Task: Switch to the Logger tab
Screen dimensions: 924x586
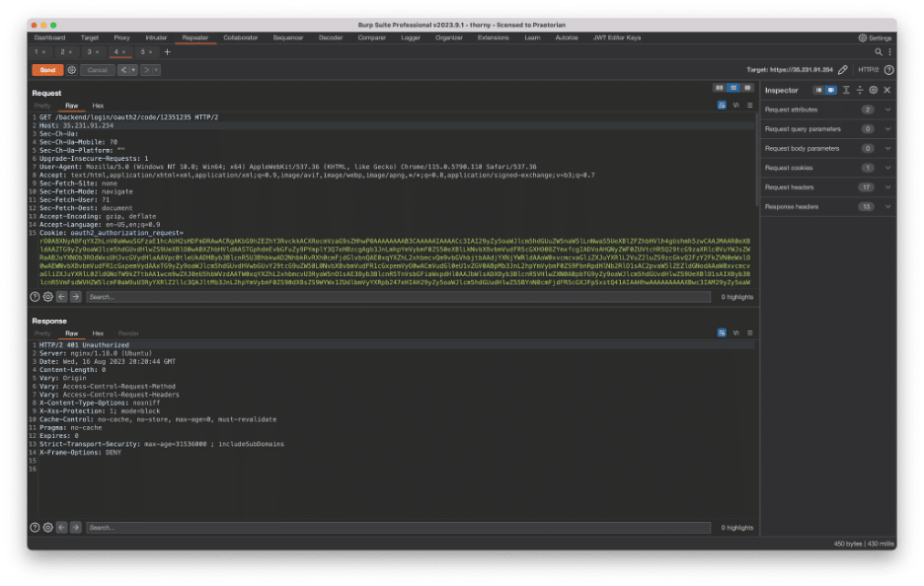Action: tap(411, 37)
